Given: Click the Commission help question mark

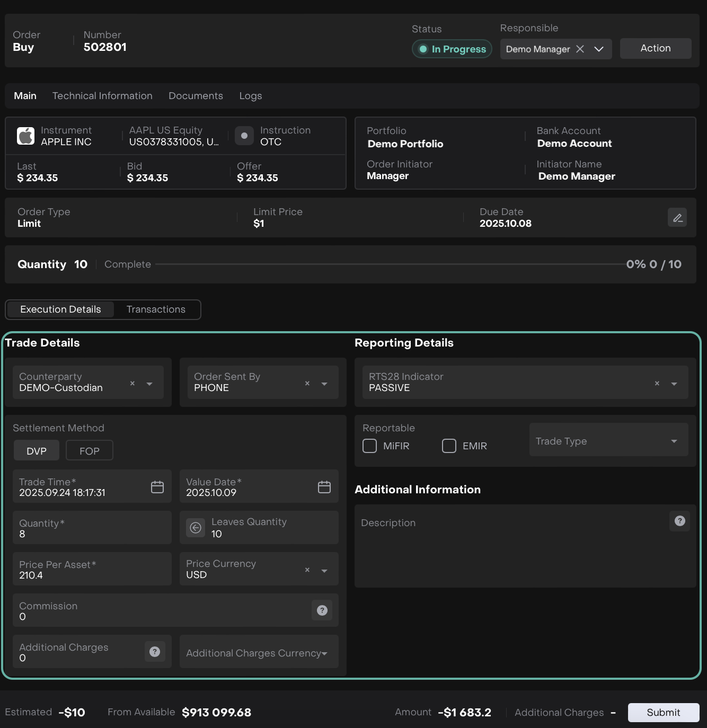Looking at the screenshot, I should [322, 610].
